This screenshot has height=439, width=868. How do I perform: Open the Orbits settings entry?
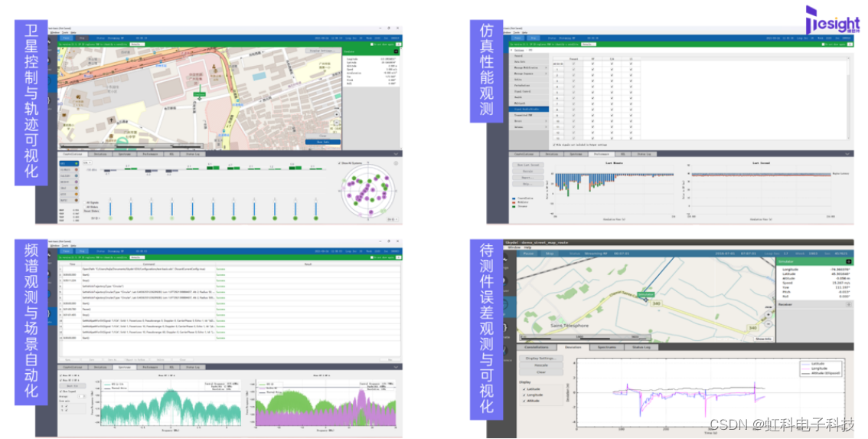coord(529,79)
